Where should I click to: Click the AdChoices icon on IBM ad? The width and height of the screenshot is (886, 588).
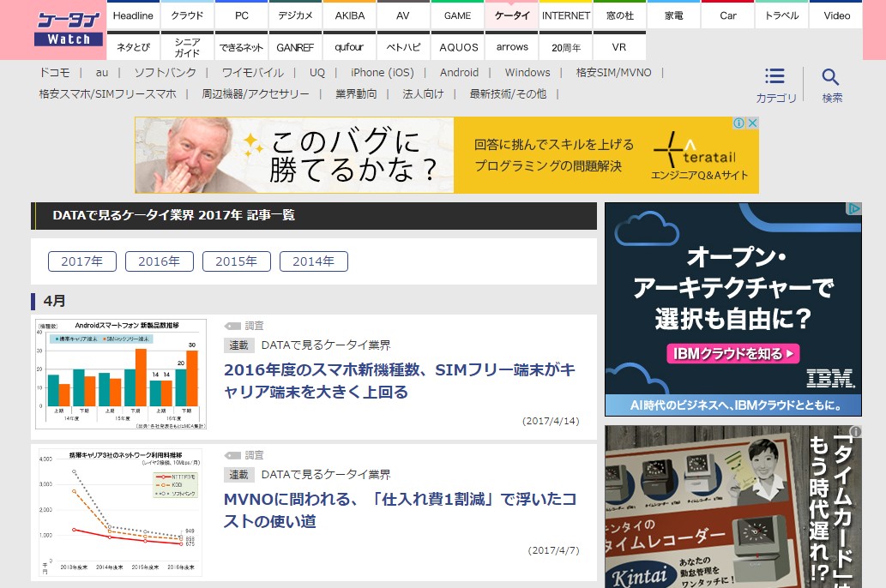pos(853,209)
